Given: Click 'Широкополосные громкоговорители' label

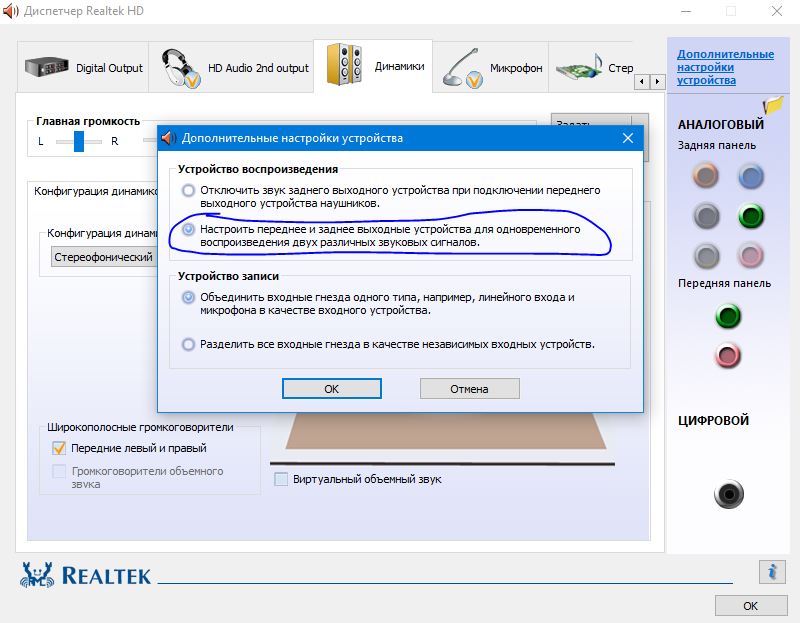Looking at the screenshot, I should click(x=140, y=427).
